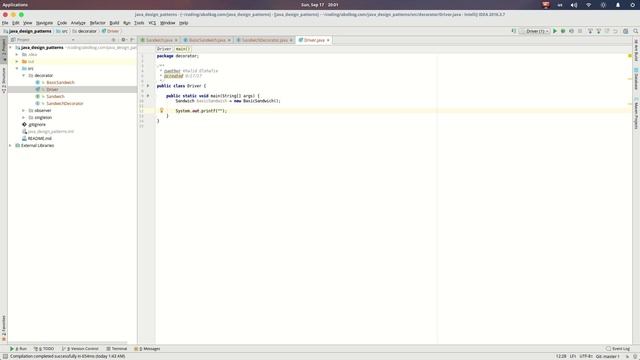
Task: Click the scroll-from-source target icon in Project panel
Action: click(114, 40)
